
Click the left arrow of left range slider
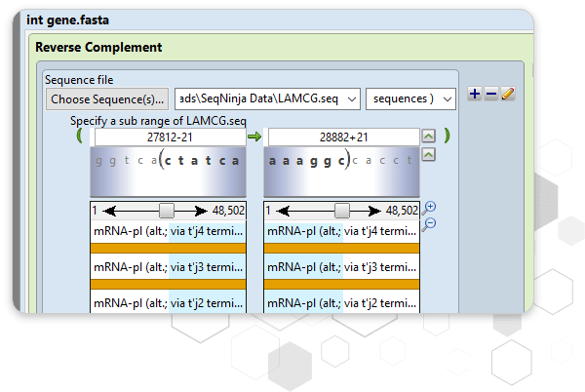coord(109,211)
